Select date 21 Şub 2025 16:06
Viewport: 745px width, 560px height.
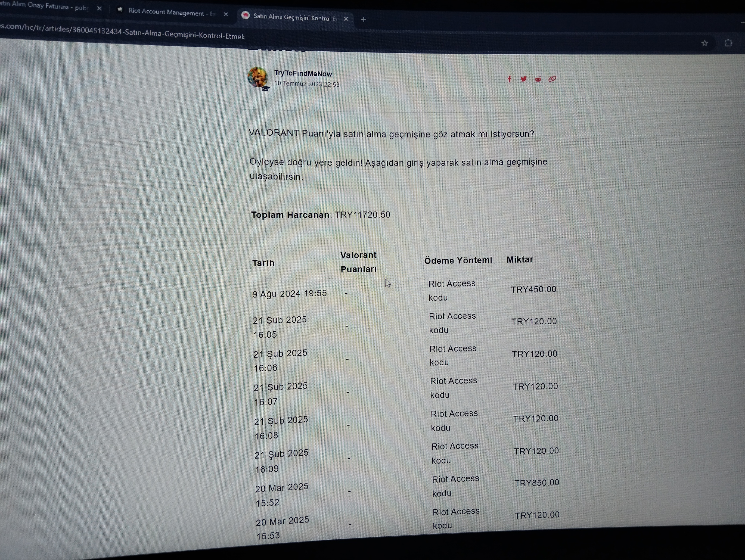[280, 360]
